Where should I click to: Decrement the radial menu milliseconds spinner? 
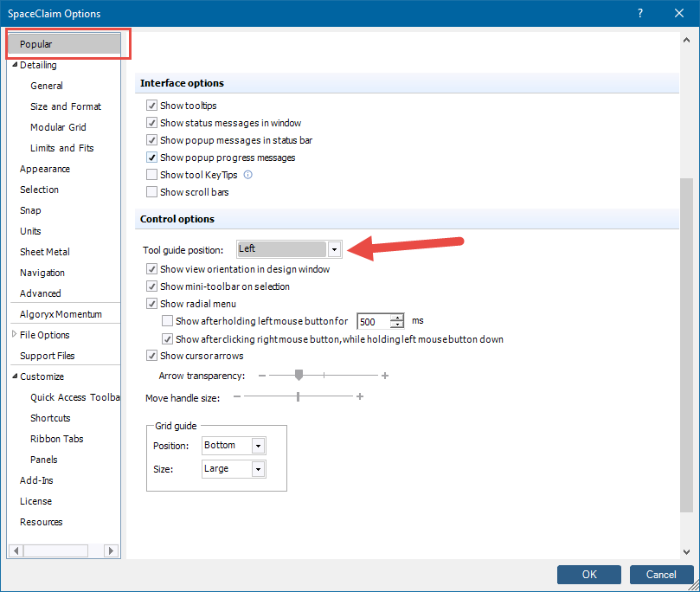coord(397,325)
